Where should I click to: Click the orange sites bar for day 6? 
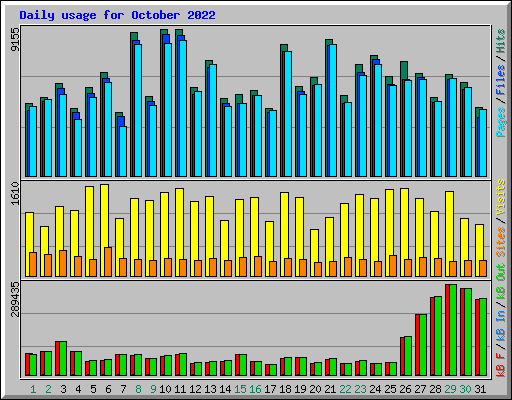pyautogui.click(x=108, y=262)
